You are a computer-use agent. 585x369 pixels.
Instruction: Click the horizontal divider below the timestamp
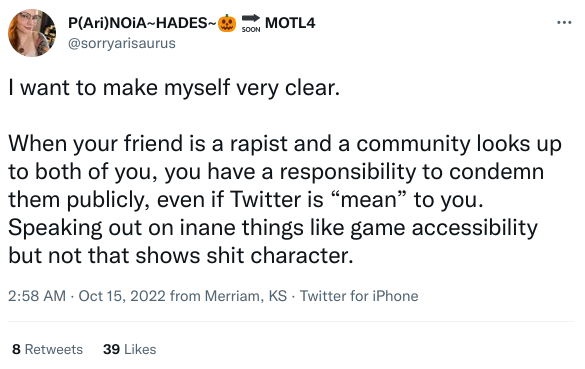[291, 322]
